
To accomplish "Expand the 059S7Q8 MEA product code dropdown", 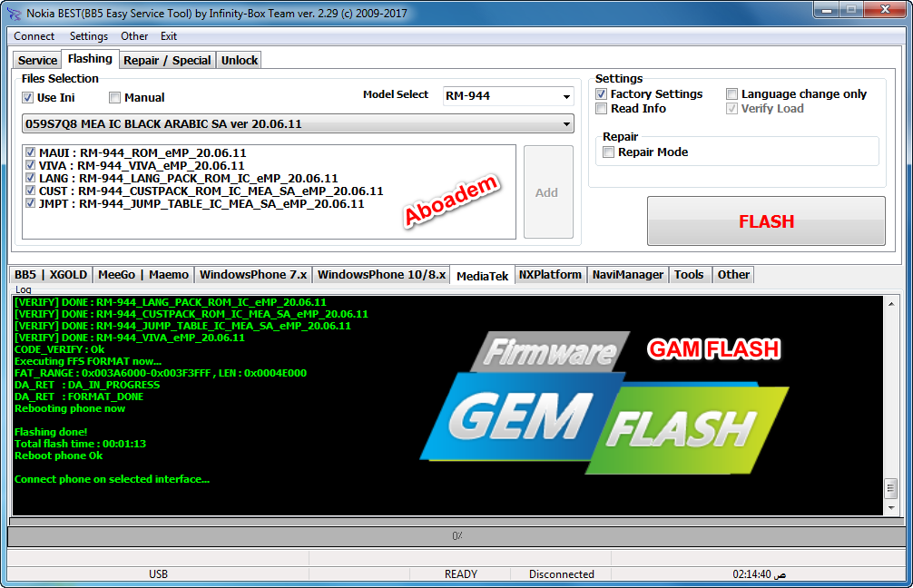I will point(298,124).
